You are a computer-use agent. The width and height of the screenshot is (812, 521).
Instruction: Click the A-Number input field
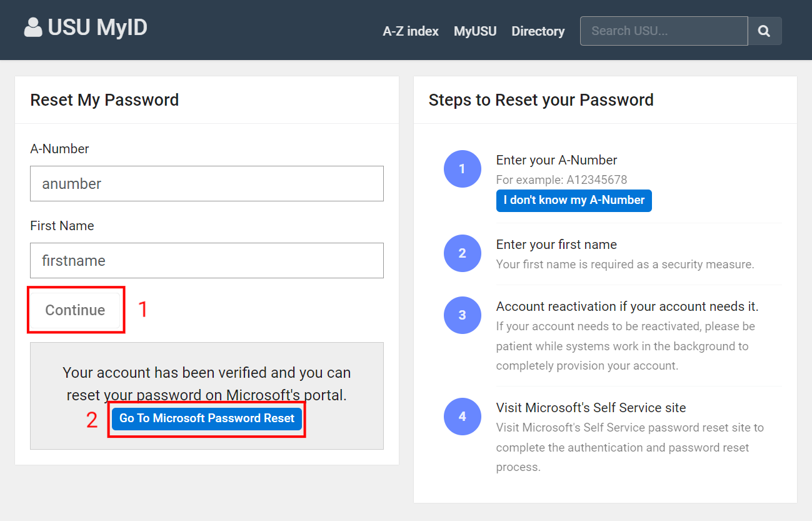click(x=207, y=183)
